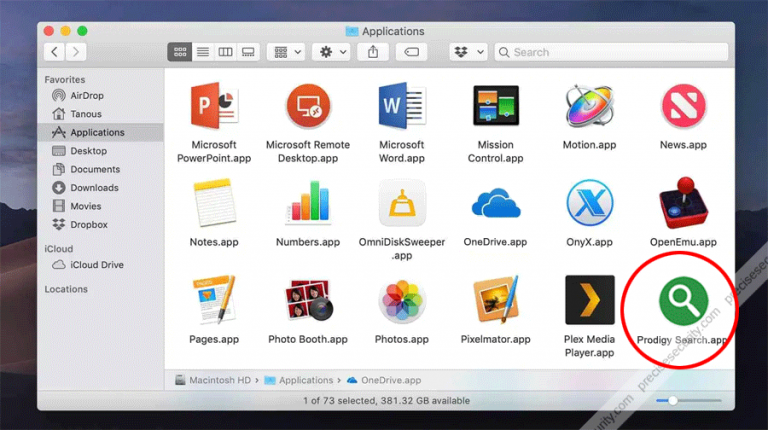Select the OmniDiskSweeper.app icon
The image size is (768, 430).
(x=402, y=203)
